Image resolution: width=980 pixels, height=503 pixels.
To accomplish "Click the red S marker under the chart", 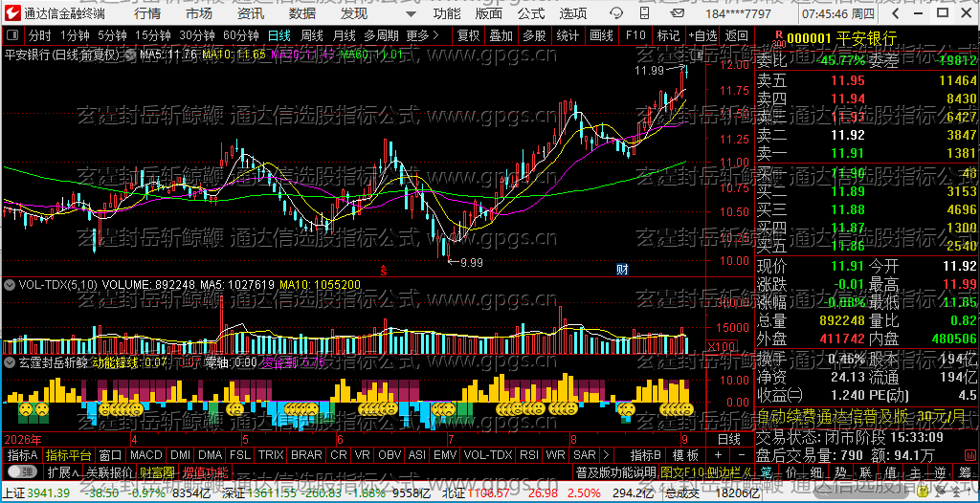I will 384,271.
